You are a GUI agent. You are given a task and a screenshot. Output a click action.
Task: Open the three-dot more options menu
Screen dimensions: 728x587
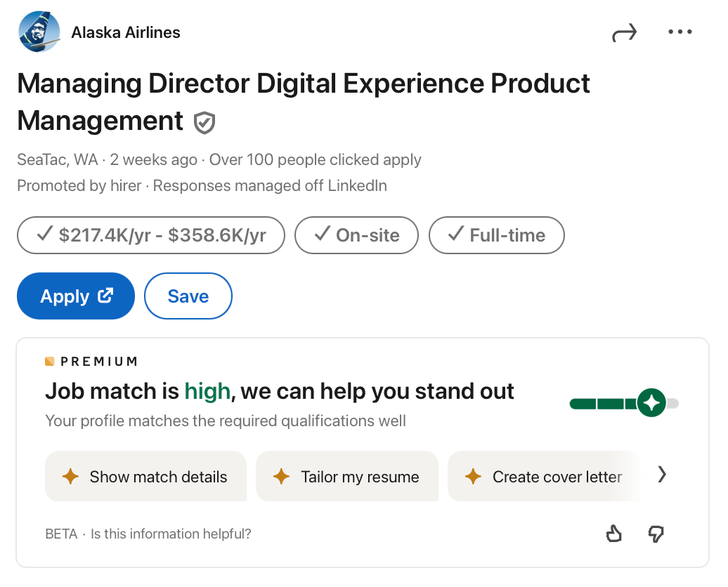680,33
